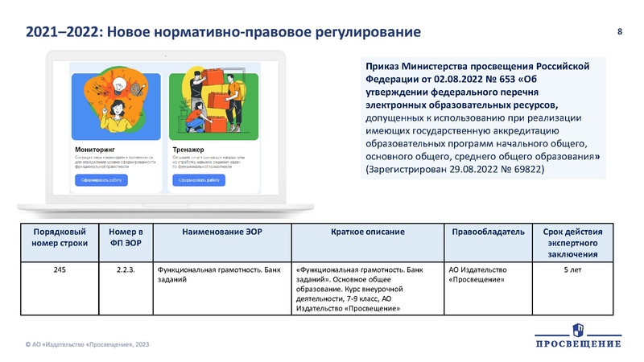Click the 'Мониторинг' card title
The height and width of the screenshot is (362, 644).
pos(95,150)
